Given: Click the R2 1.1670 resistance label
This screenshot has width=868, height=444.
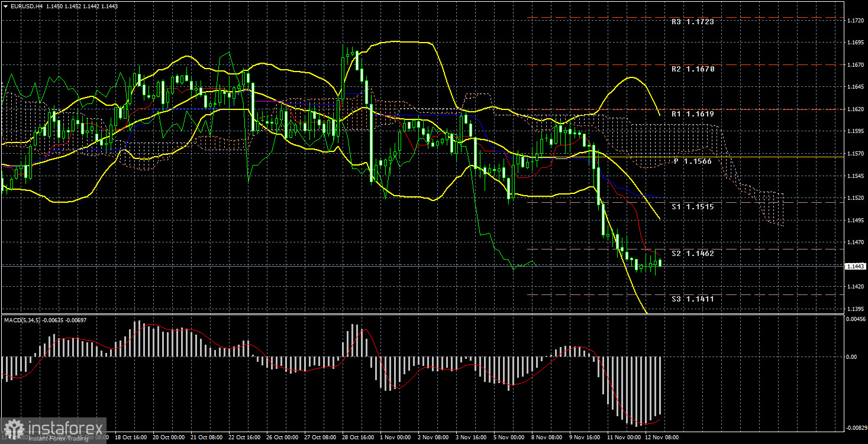Looking at the screenshot, I should (693, 69).
